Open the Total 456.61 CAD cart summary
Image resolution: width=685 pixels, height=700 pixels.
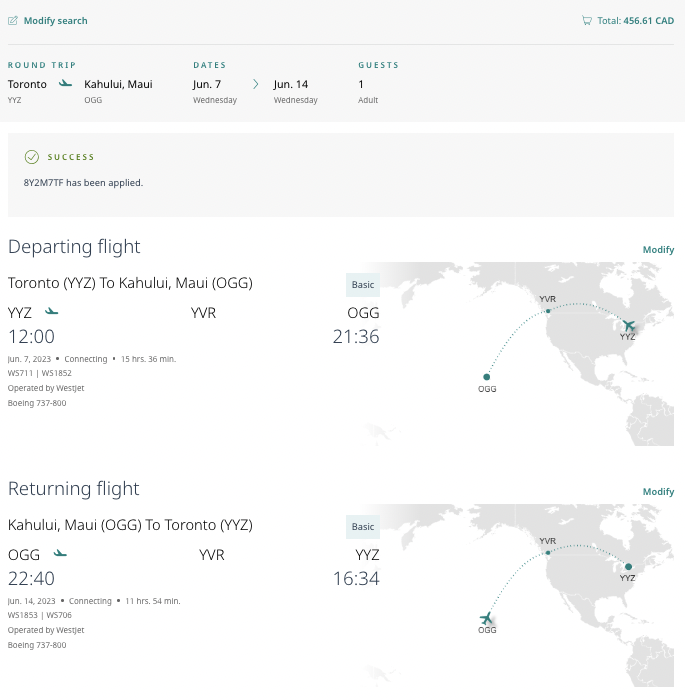(635, 20)
